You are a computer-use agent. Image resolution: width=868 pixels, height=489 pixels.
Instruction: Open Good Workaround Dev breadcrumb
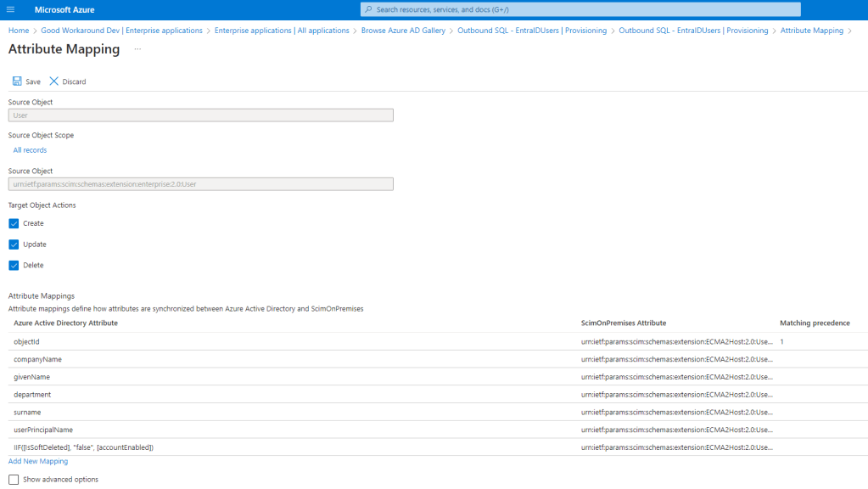[121, 31]
